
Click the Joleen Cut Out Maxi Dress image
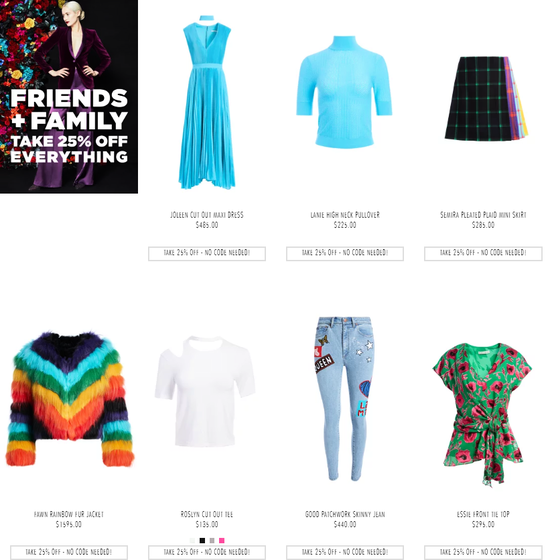tap(207, 102)
